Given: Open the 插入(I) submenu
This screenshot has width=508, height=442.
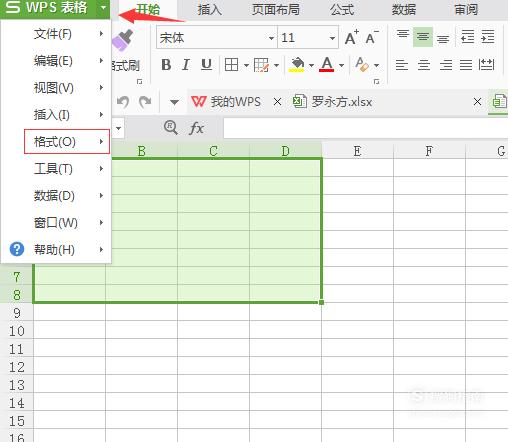Looking at the screenshot, I should click(56, 115).
